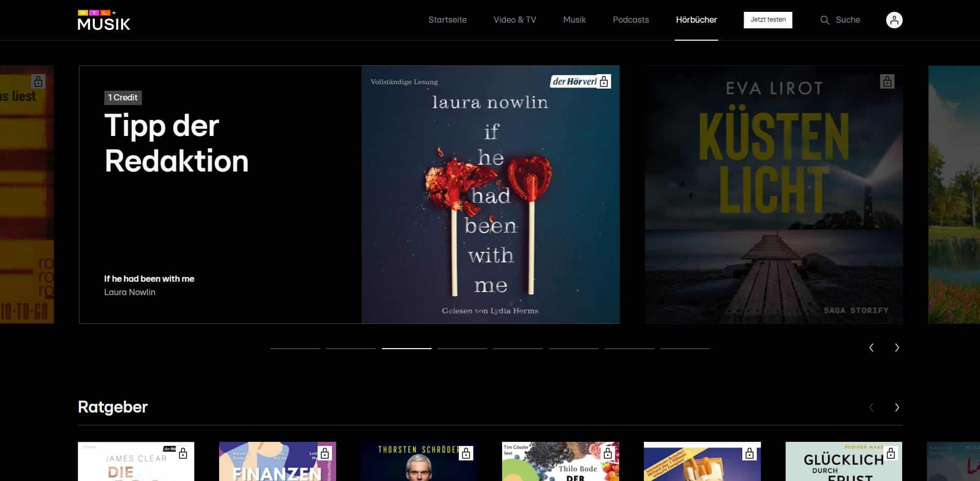980x481 pixels.
Task: Open James Clear audiobook thumbnail
Action: click(x=136, y=461)
